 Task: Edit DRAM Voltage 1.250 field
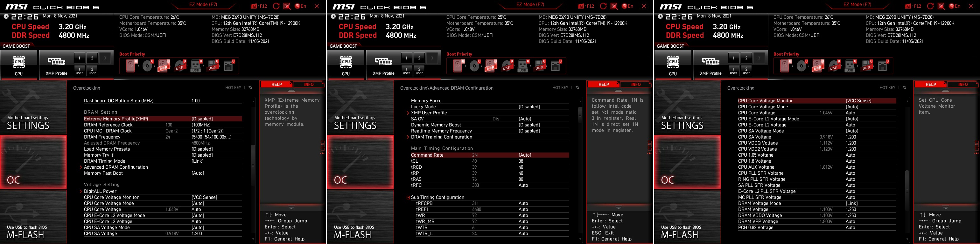point(817,209)
